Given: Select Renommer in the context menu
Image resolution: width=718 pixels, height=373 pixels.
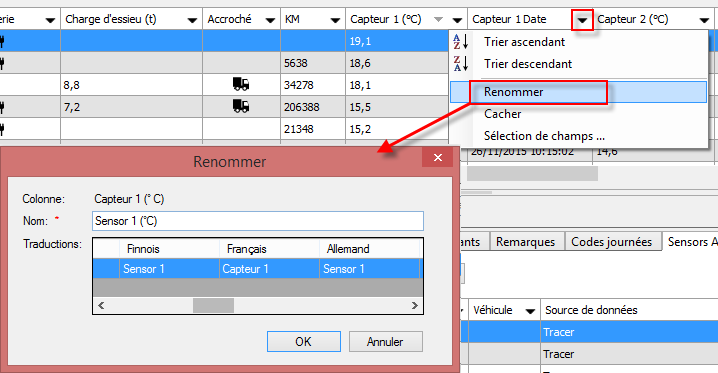Looking at the screenshot, I should click(578, 92).
